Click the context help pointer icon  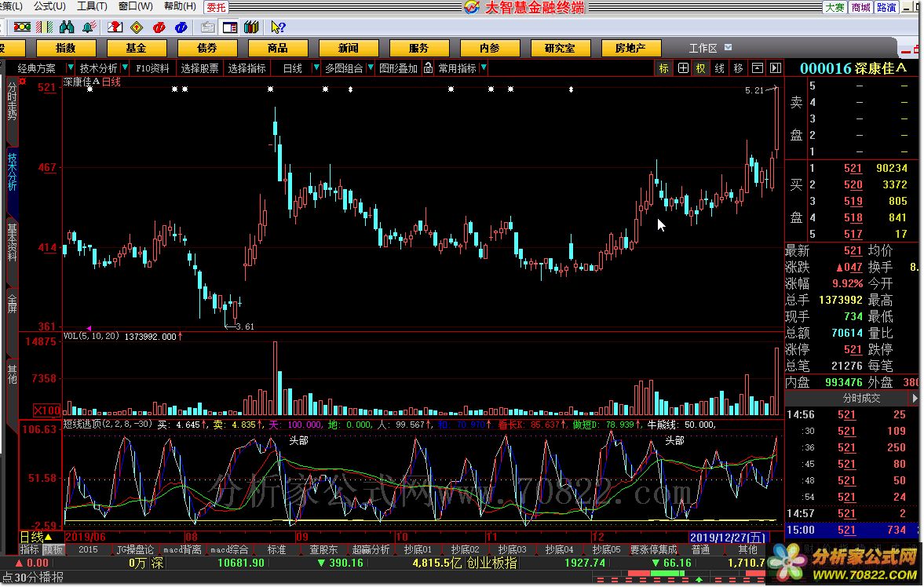278,27
